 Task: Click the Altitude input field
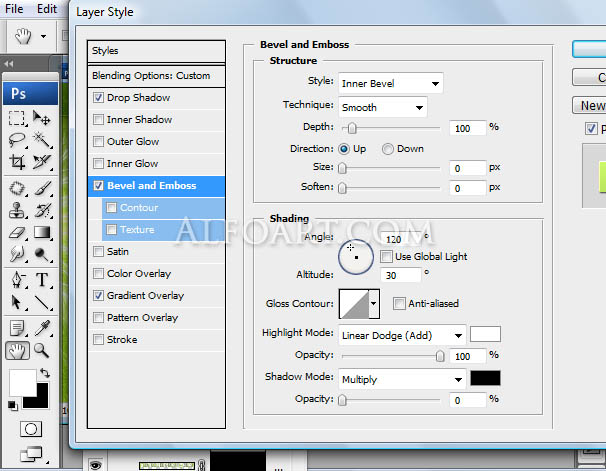(401, 275)
